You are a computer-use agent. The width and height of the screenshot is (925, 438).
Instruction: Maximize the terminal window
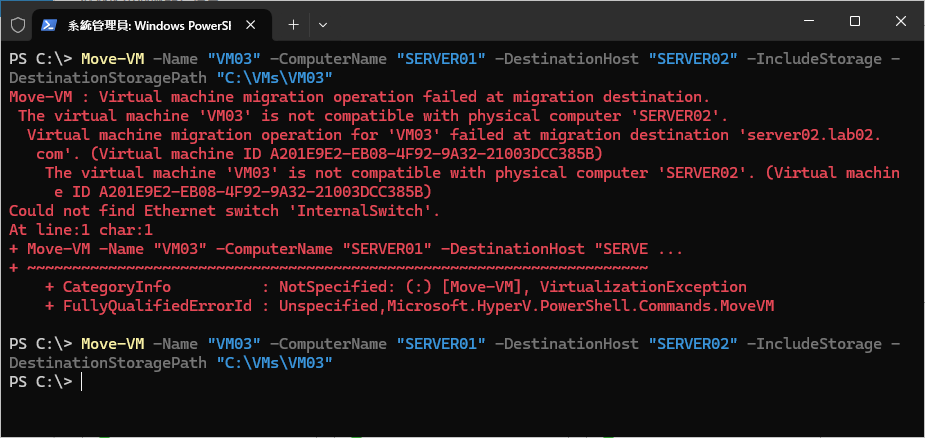tap(854, 21)
